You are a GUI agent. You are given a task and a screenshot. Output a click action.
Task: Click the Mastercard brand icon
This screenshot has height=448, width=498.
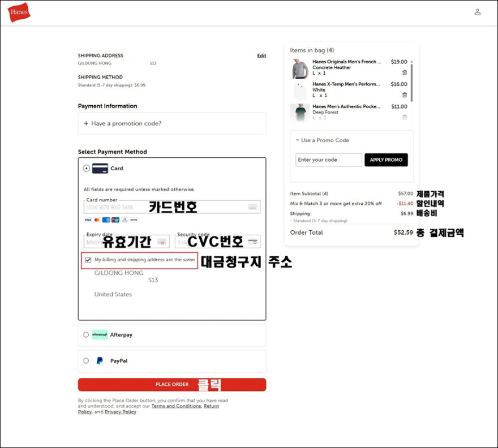97,219
